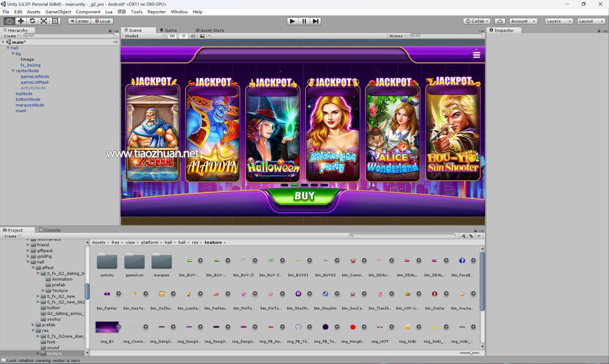Toggle scene audio speaker icon
The width and height of the screenshot is (609, 364).
click(x=193, y=36)
